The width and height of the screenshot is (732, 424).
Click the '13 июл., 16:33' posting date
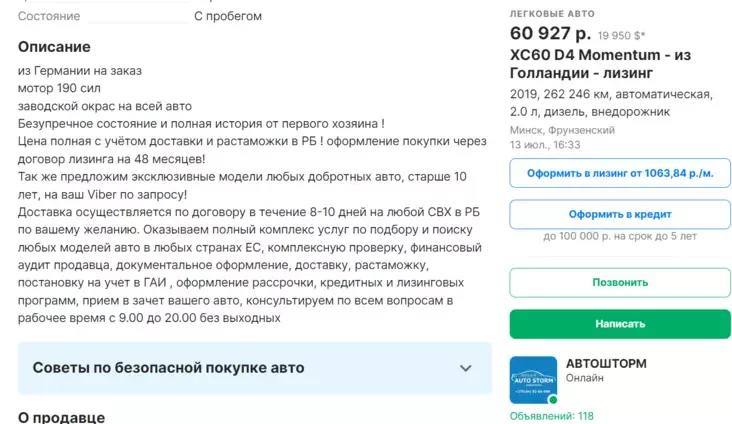point(545,145)
